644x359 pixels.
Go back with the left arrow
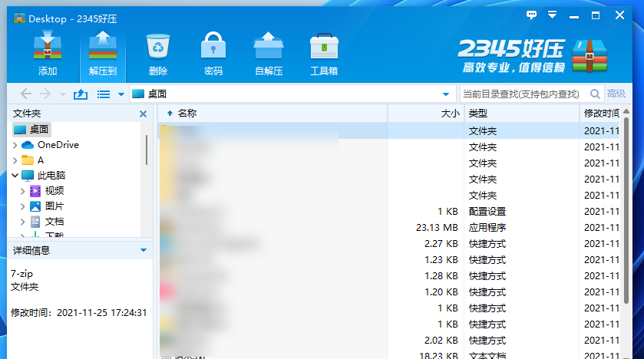coord(26,94)
